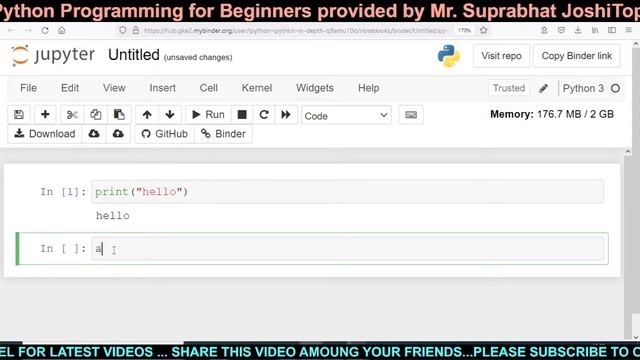The image size is (640, 360).
Task: Run the selected cell
Action: pos(208,115)
